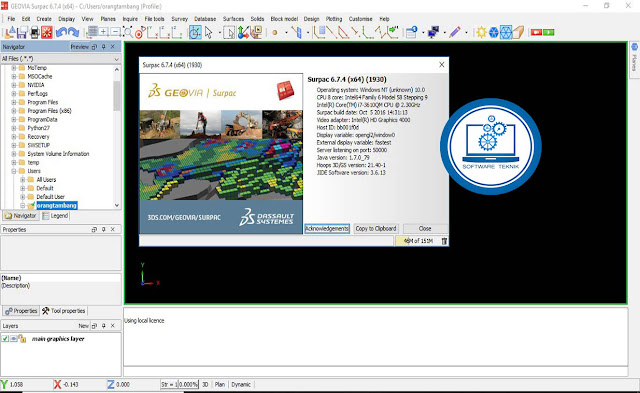Open the File tools menu

[154, 19]
